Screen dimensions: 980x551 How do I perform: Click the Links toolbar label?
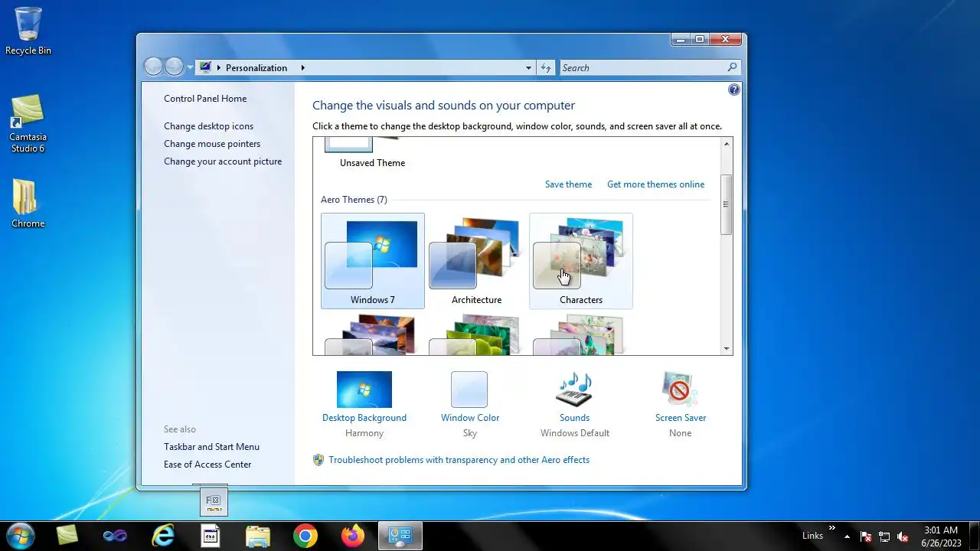point(812,536)
